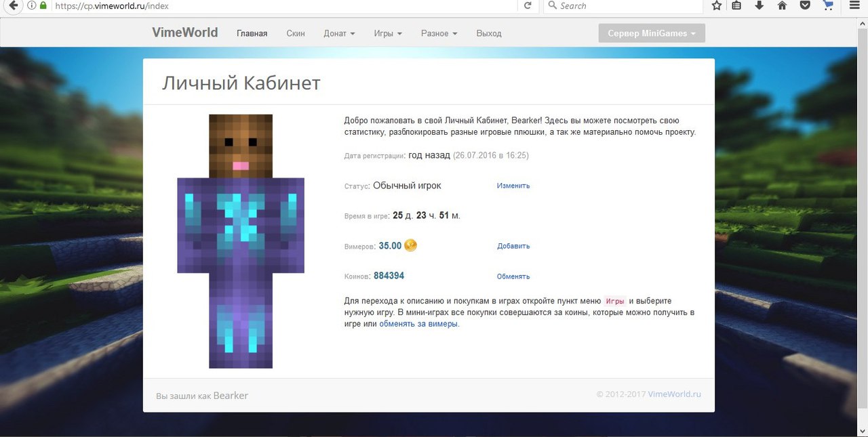Click the coin amount 884394
Screen dimensions: 868x437
pyautogui.click(x=389, y=276)
